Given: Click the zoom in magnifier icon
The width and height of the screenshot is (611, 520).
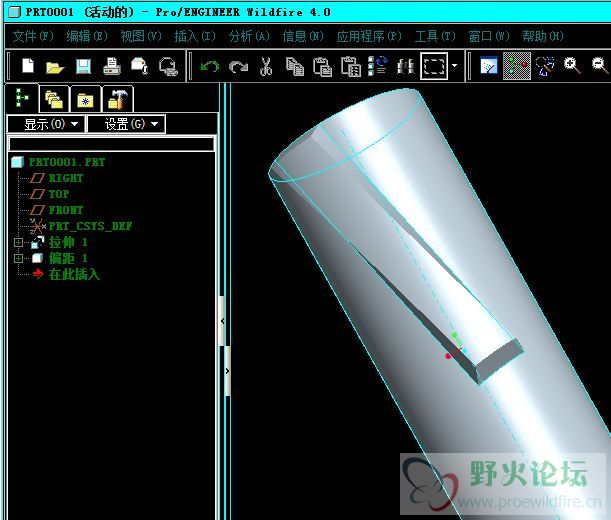Looking at the screenshot, I should [x=572, y=65].
